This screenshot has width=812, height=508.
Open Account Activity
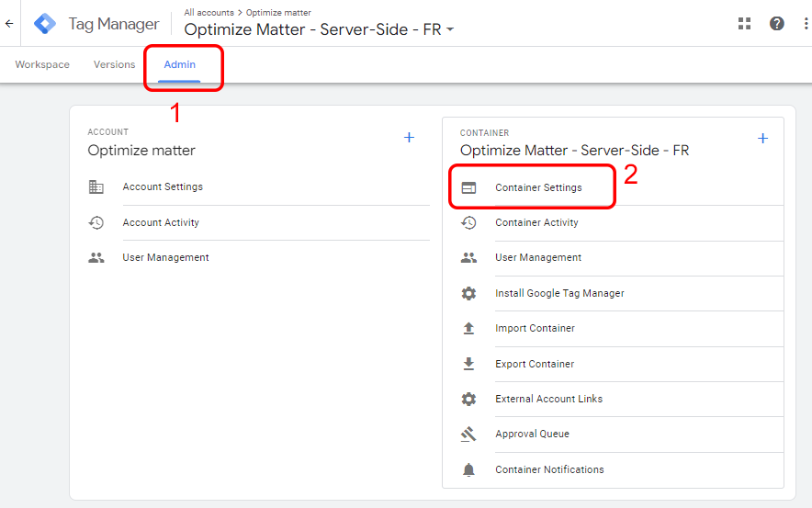coord(161,222)
